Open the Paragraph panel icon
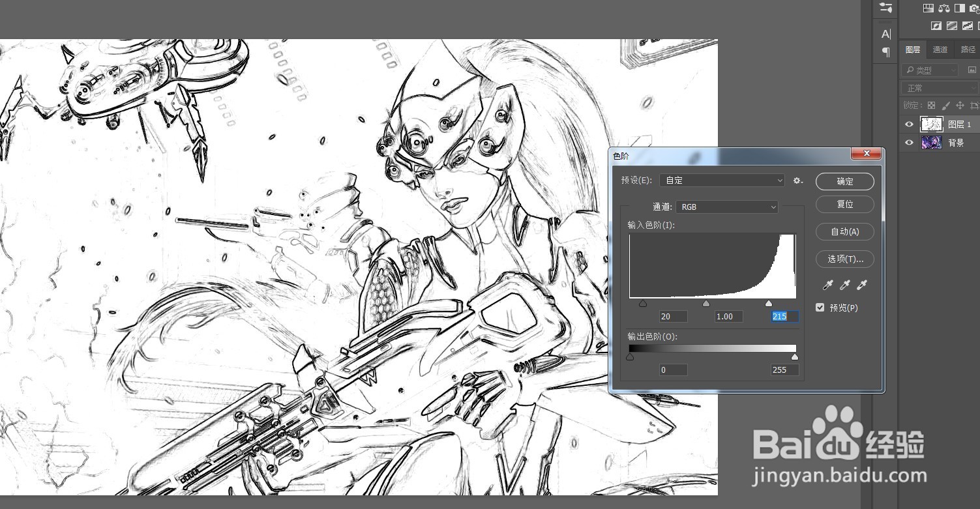Screen dimensions: 980x509 (885, 52)
